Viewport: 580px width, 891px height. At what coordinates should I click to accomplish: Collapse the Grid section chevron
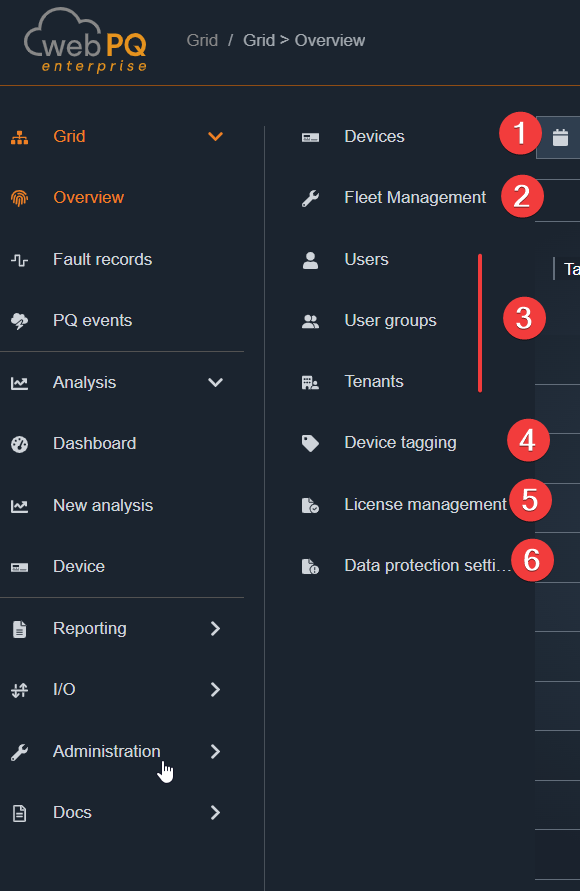pos(215,136)
